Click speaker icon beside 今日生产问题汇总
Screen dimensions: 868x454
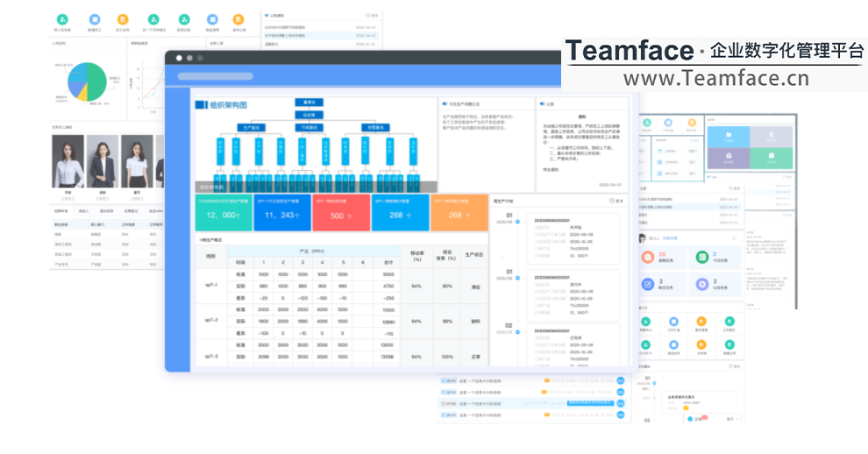coord(445,103)
